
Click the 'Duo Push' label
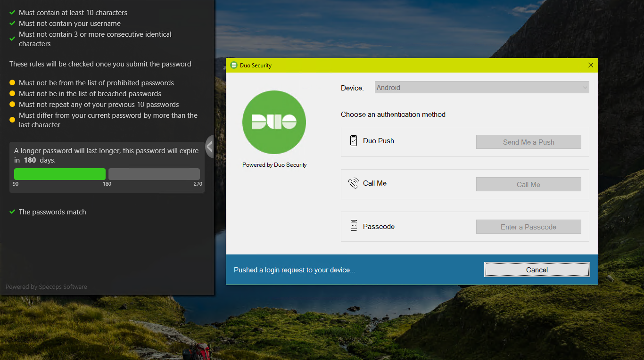[x=379, y=140]
